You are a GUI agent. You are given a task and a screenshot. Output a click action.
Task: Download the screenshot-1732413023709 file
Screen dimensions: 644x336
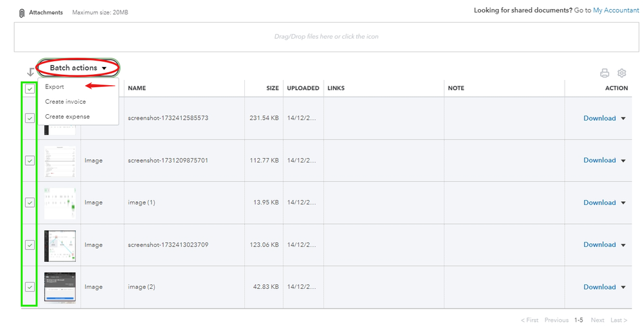click(600, 244)
